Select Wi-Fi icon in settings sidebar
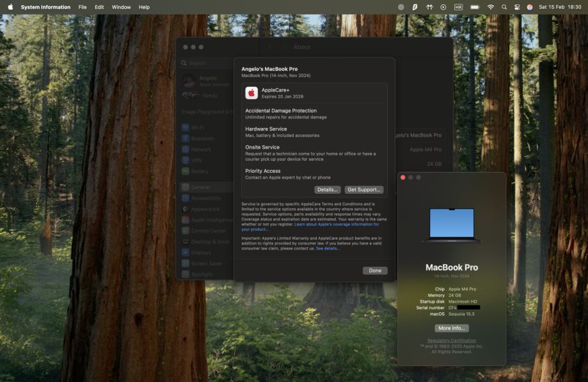Image resolution: width=588 pixels, height=382 pixels. click(186, 128)
